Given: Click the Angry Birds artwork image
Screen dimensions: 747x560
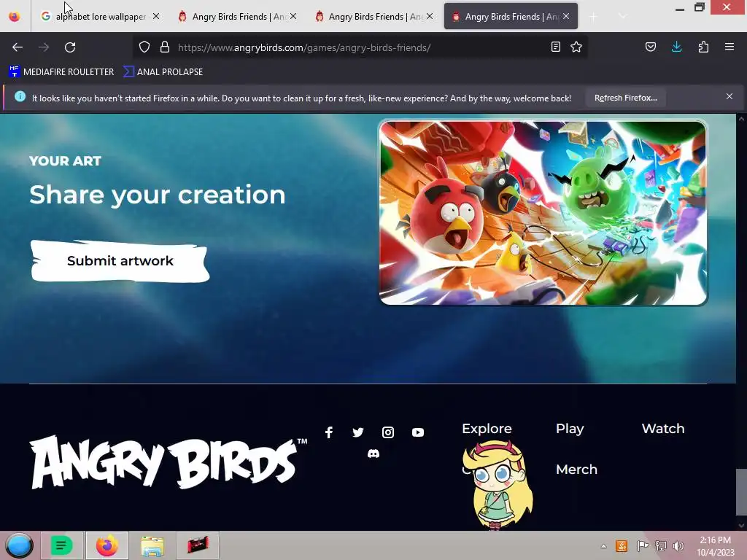Looking at the screenshot, I should pyautogui.click(x=543, y=212).
